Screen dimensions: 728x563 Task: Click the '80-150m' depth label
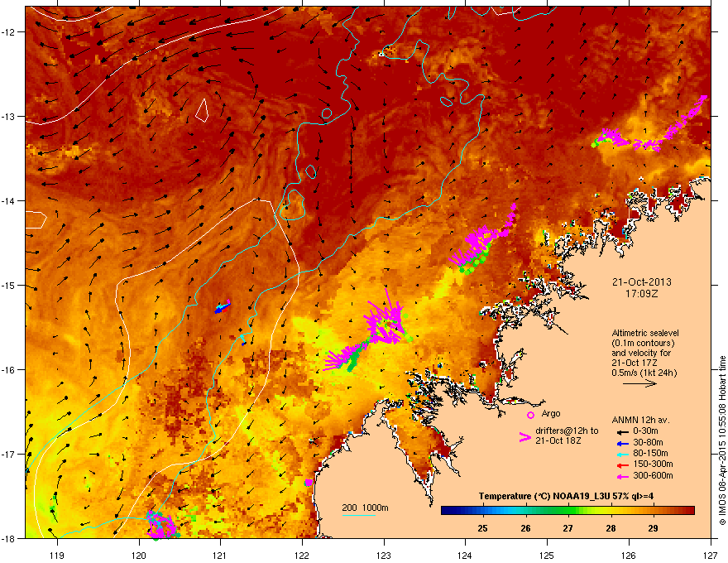(x=650, y=453)
